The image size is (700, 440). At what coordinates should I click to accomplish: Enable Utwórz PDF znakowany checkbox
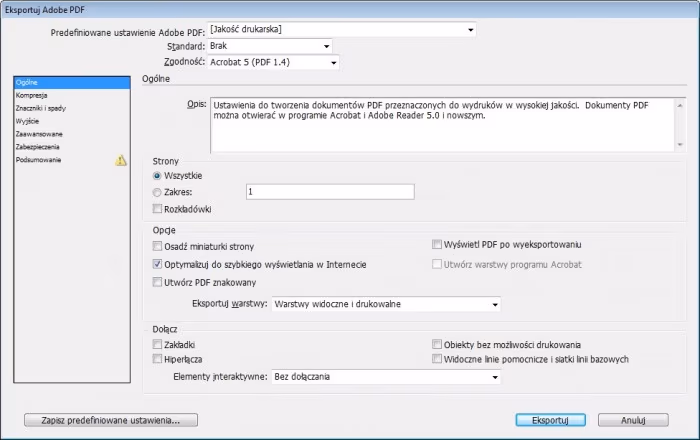(x=157, y=282)
